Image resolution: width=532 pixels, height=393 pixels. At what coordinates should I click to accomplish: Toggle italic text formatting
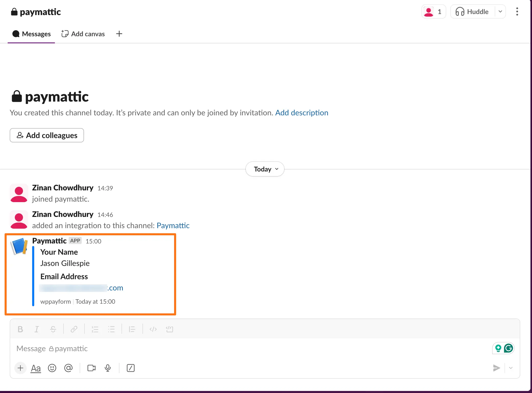37,329
